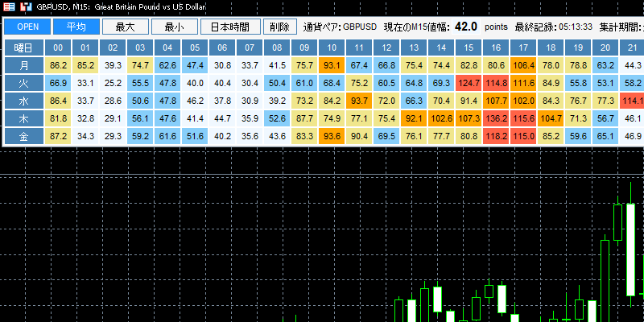This screenshot has height=322, width=644.
Task: Click the 93.1 cell in the 月 row
Action: (x=332, y=66)
